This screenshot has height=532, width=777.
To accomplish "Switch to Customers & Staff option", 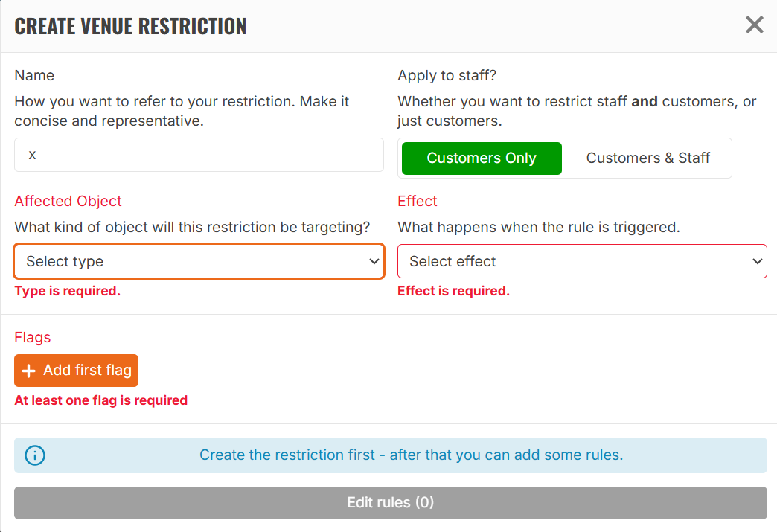I will click(647, 158).
